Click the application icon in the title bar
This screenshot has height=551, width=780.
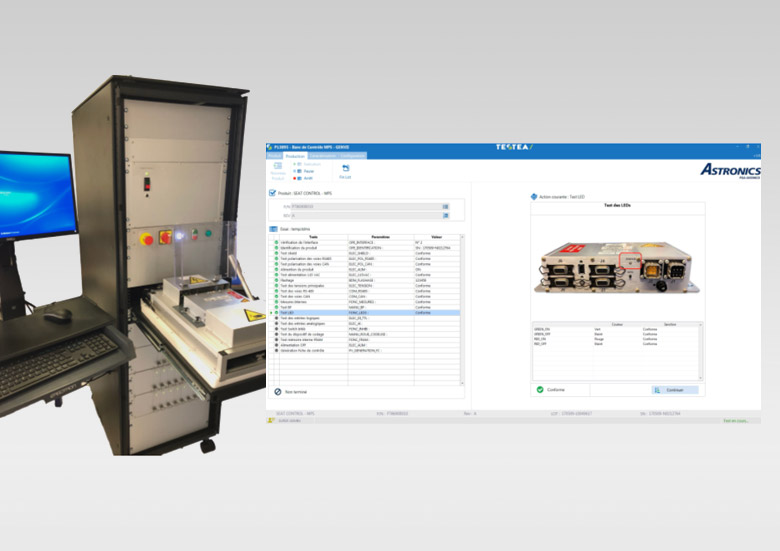[270, 147]
